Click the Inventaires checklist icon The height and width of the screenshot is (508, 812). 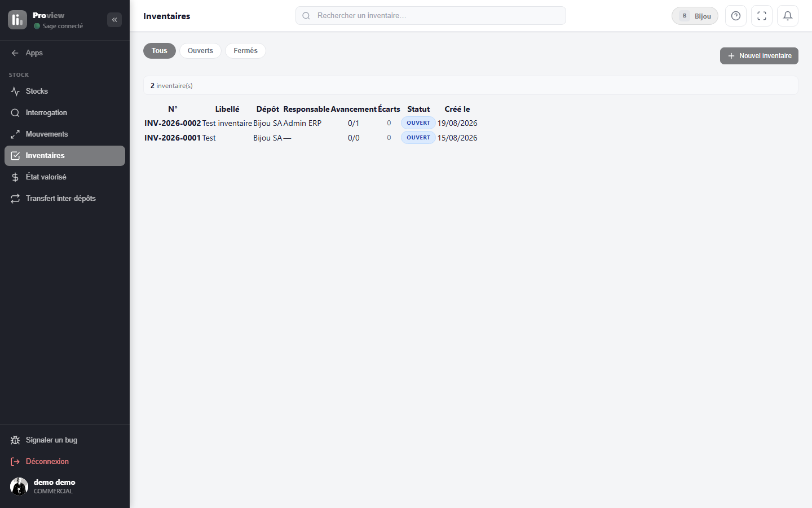(x=15, y=156)
